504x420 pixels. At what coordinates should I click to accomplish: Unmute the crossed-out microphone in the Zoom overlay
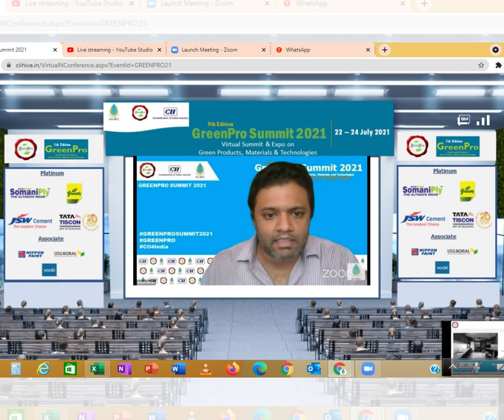[476, 367]
